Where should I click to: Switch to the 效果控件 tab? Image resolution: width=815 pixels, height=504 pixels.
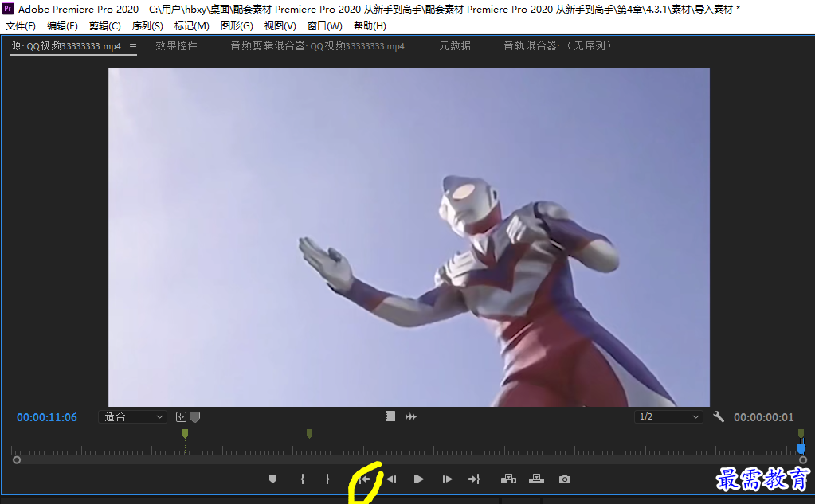coord(176,45)
